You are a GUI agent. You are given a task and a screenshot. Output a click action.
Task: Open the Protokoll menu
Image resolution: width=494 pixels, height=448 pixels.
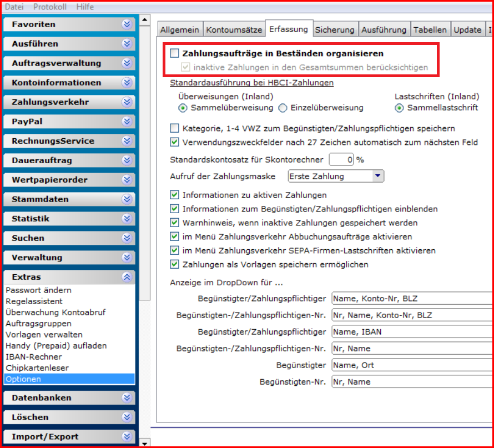[x=50, y=7]
